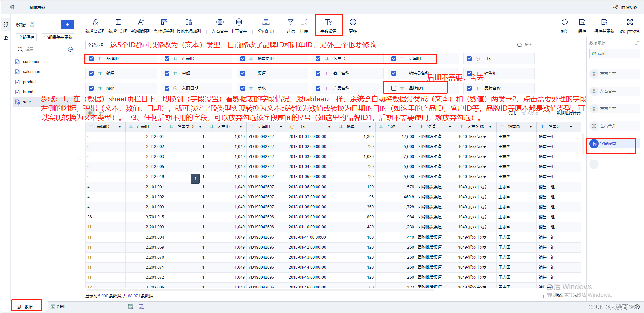
Task: Toggle the mgr field checkbox
Action: pyautogui.click(x=91, y=88)
